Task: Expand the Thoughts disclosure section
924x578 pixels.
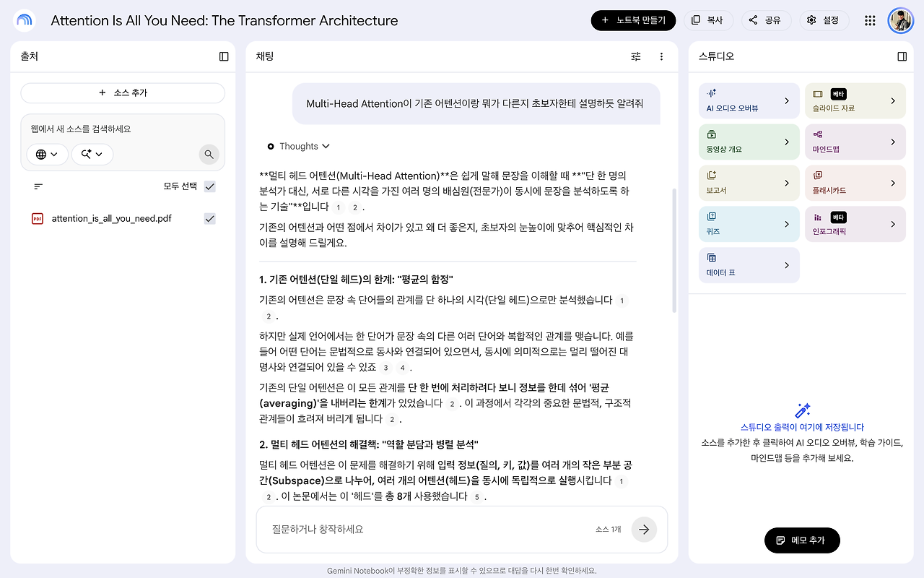Action: click(x=298, y=146)
